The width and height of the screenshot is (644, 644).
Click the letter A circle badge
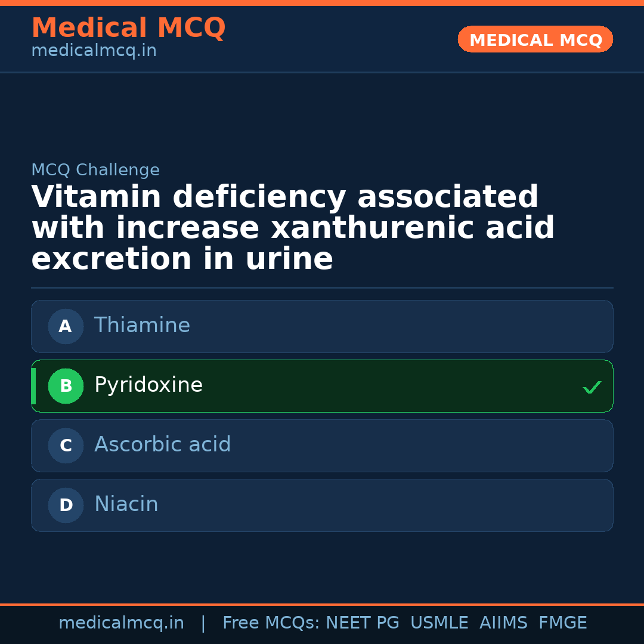tap(66, 326)
